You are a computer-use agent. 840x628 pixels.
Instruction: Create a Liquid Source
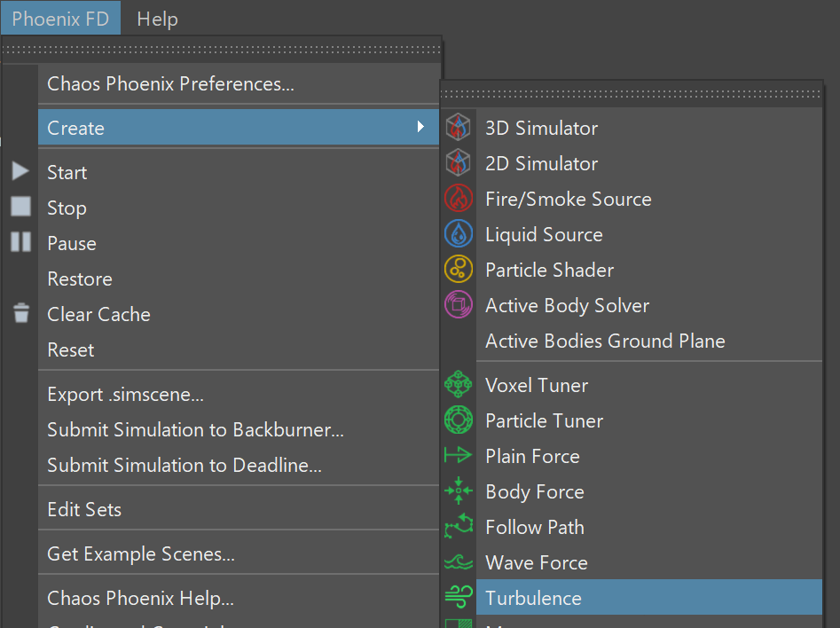(648, 234)
